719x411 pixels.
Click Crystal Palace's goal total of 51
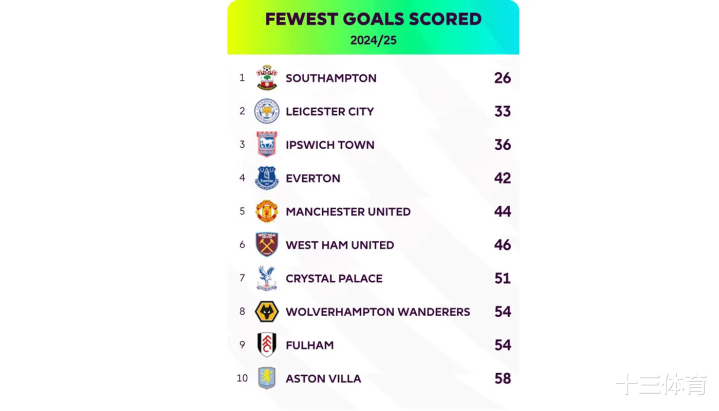pyautogui.click(x=503, y=278)
